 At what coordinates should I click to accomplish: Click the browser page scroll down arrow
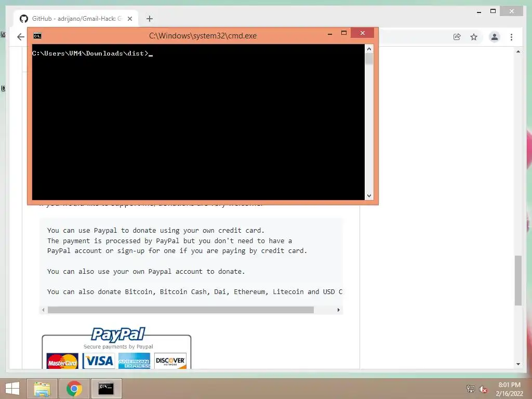(518, 364)
